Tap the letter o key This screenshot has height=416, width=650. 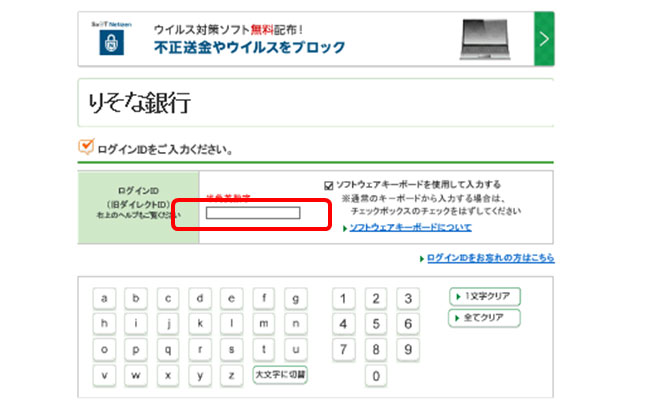click(104, 350)
